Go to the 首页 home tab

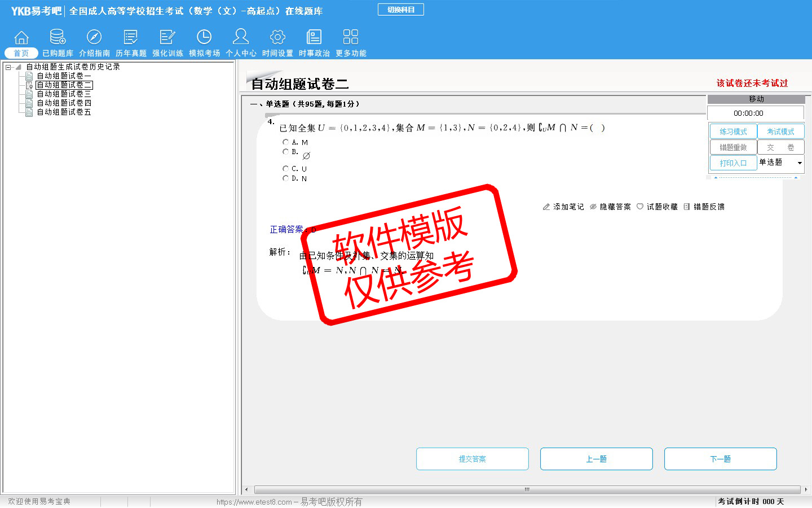(21, 53)
